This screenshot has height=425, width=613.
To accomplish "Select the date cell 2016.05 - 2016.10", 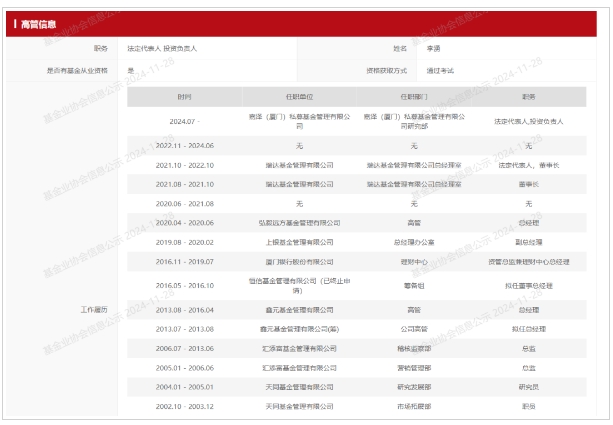I will tap(185, 285).
